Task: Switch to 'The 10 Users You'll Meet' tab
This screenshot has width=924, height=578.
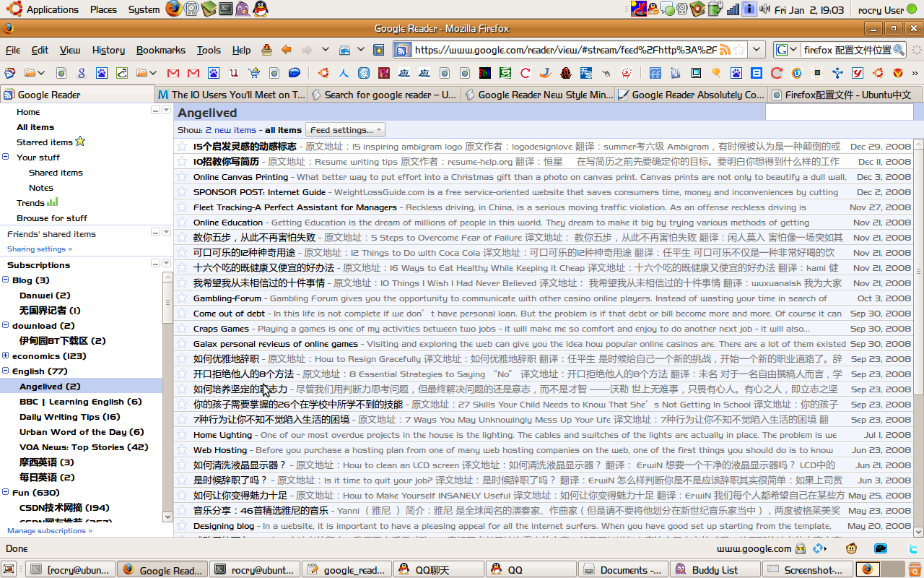Action: [232, 95]
